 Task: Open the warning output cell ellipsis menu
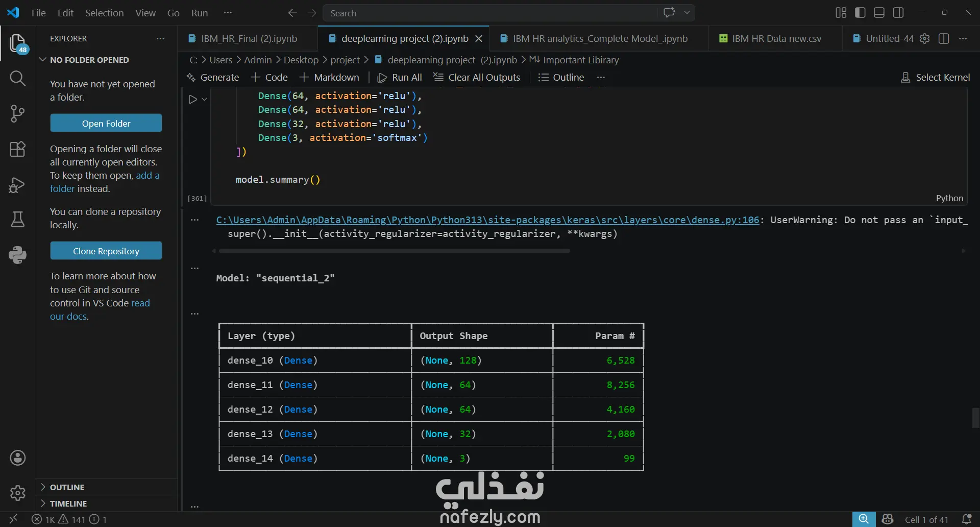(x=194, y=220)
